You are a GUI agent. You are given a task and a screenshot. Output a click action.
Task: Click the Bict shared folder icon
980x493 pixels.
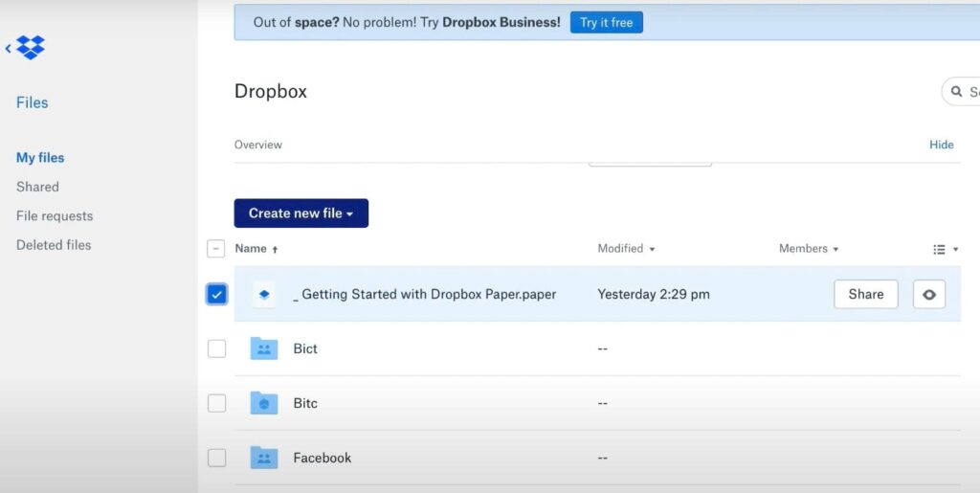(264, 348)
